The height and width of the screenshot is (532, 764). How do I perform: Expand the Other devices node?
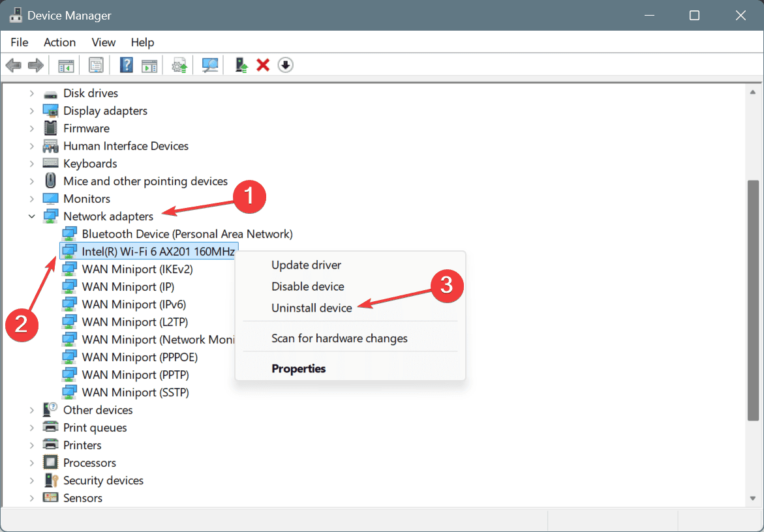coord(32,410)
